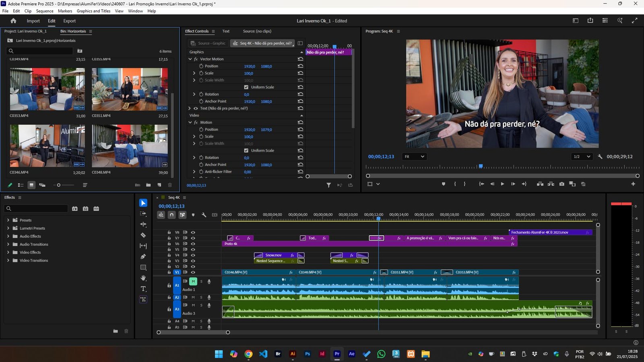Select the Type tool
This screenshot has width=644, height=362.
coord(143,289)
